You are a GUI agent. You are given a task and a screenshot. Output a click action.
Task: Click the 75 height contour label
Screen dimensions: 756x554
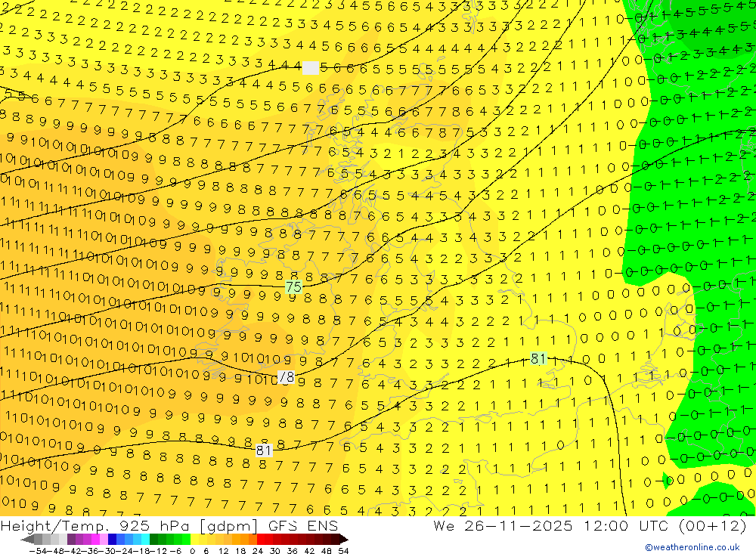pos(293,287)
